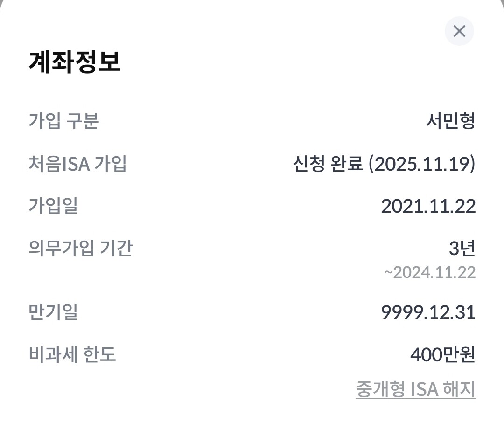The width and height of the screenshot is (504, 429).
Task: Select the 서민형 value
Action: coord(450,121)
